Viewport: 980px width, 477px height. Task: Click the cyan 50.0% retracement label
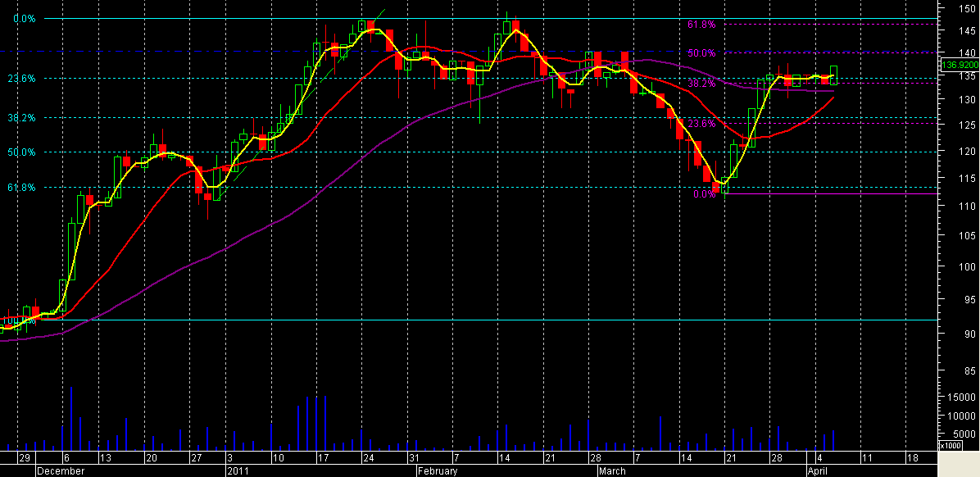[x=22, y=152]
